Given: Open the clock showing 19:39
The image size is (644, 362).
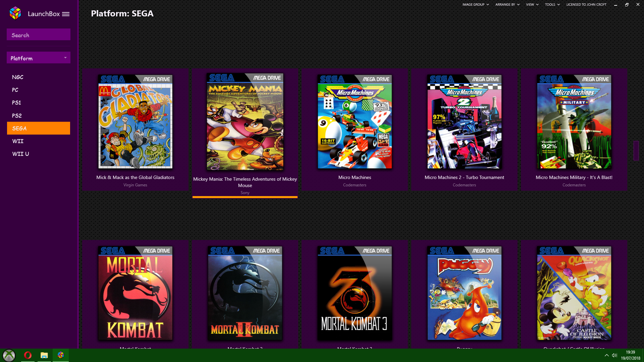Looking at the screenshot, I should [630, 355].
